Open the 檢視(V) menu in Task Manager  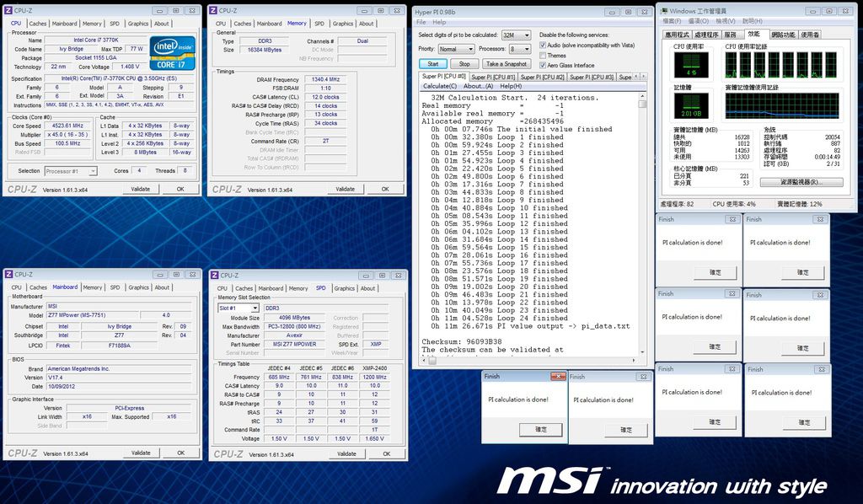point(726,21)
